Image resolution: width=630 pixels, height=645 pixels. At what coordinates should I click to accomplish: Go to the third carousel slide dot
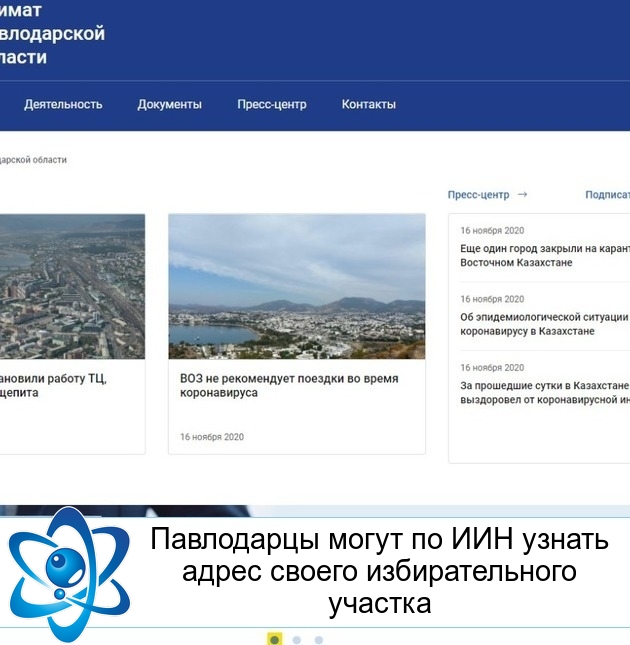click(x=319, y=639)
